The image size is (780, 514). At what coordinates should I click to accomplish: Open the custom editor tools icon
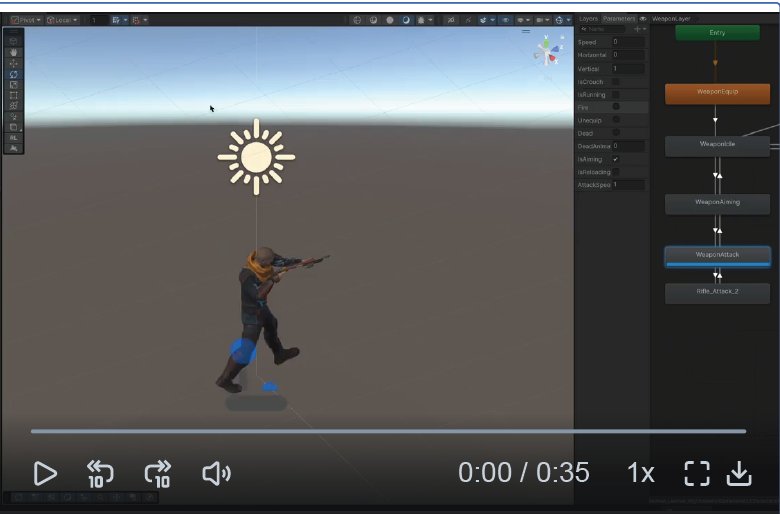pos(13,116)
